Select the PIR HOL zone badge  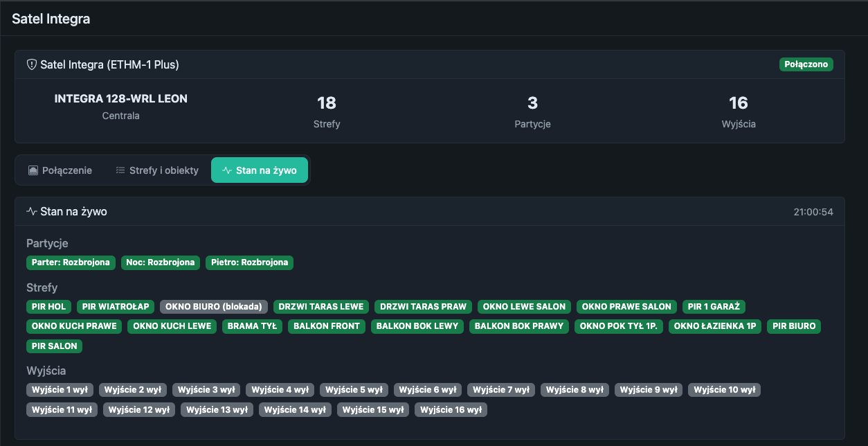[x=48, y=306]
